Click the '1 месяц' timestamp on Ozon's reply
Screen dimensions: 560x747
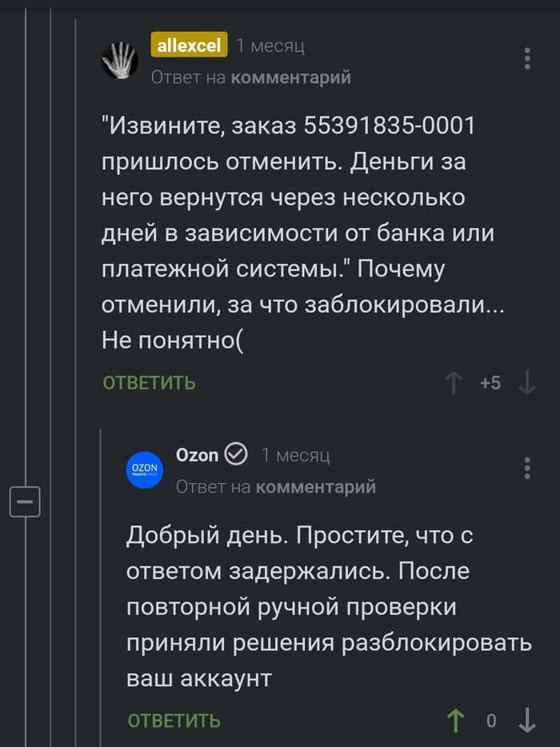click(x=295, y=455)
